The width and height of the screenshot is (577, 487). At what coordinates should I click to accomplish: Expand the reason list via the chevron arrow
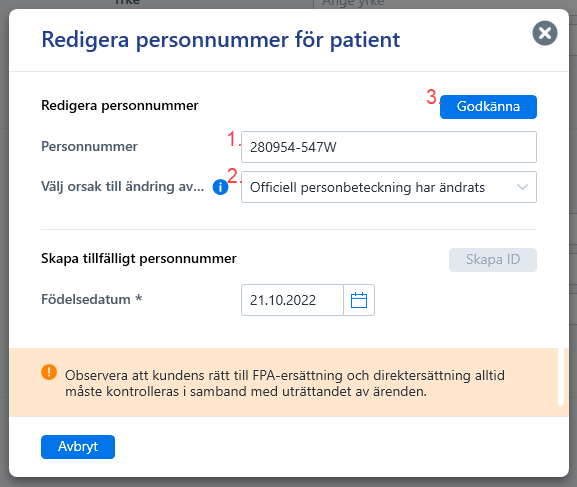(523, 187)
